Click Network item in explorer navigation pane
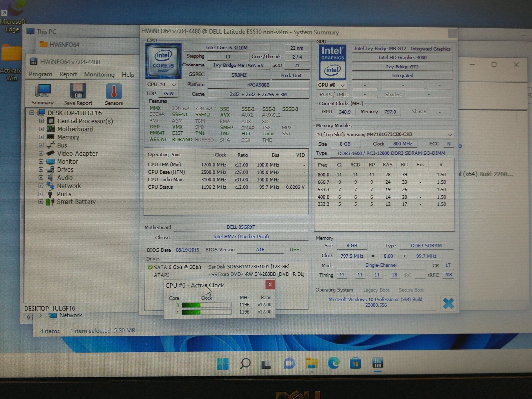Screen dimensions: 532x399 coord(66,315)
